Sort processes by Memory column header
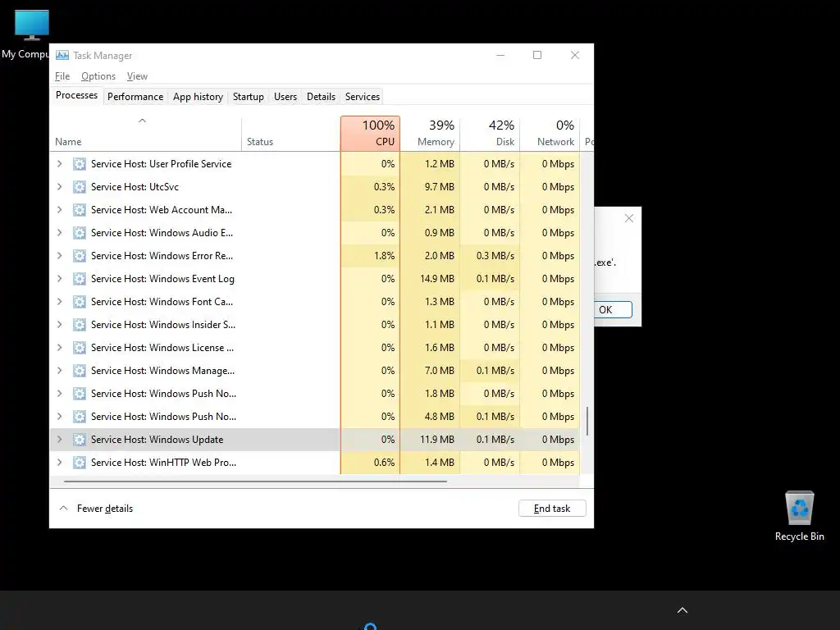The image size is (840, 630). [430, 134]
